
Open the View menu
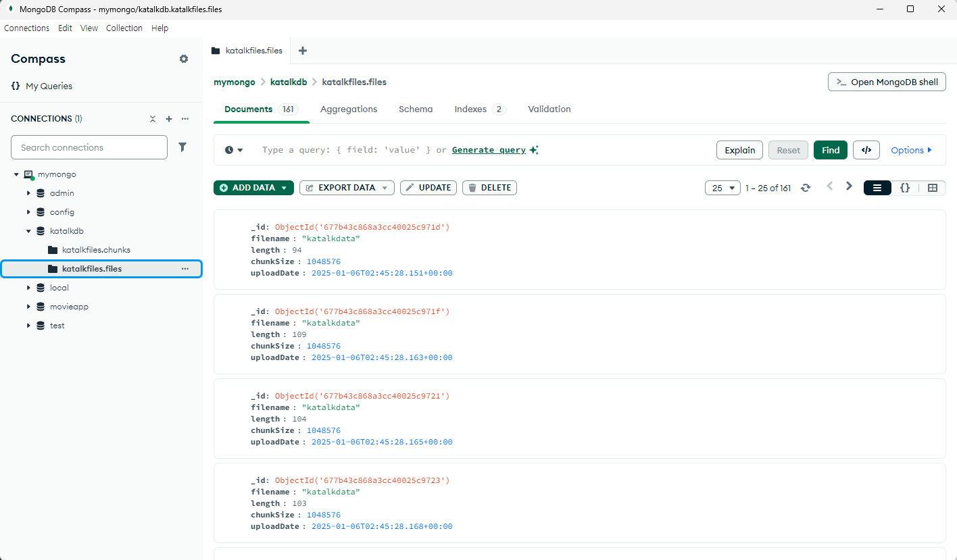tap(89, 28)
